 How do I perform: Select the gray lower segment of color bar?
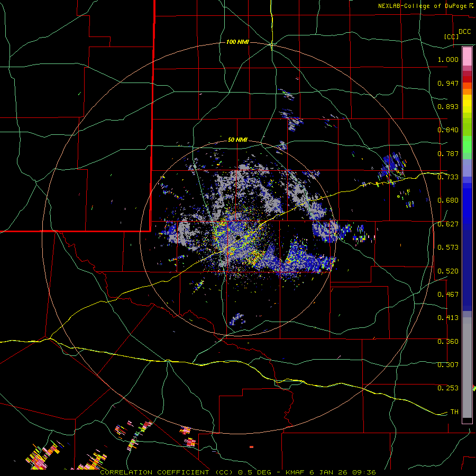(467, 368)
